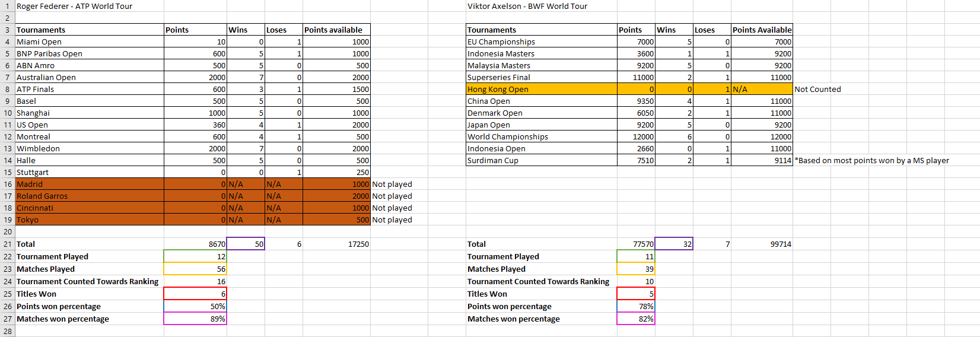Viewport: 980px width, 337px height.
Task: Select the Viktor Axelson - BWF World Tour title cell
Action: [541, 6]
